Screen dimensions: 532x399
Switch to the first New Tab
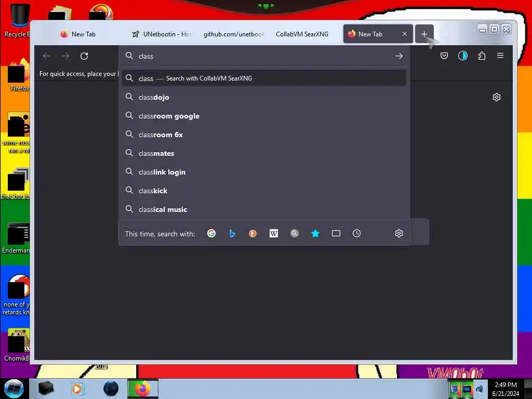point(78,34)
